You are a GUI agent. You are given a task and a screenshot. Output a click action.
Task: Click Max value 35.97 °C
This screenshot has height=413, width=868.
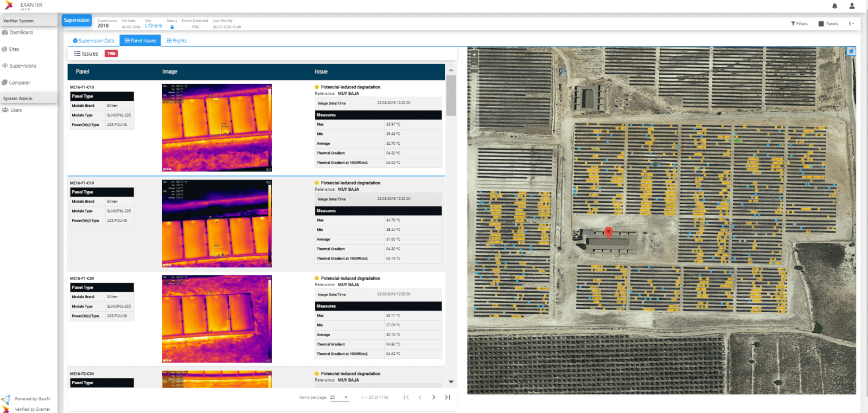pyautogui.click(x=393, y=125)
